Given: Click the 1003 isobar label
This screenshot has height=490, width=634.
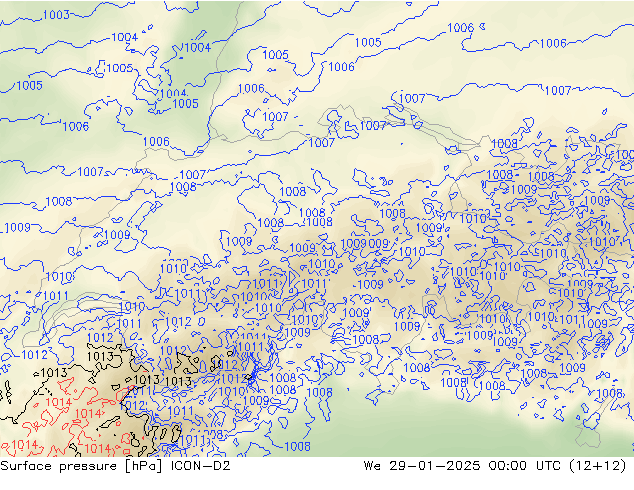Looking at the screenshot, I should pyautogui.click(x=56, y=15).
